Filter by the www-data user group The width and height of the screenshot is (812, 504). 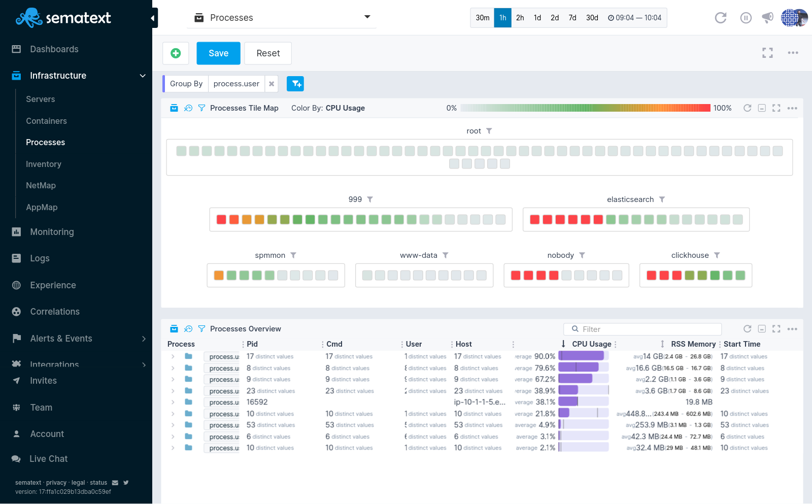(x=445, y=255)
